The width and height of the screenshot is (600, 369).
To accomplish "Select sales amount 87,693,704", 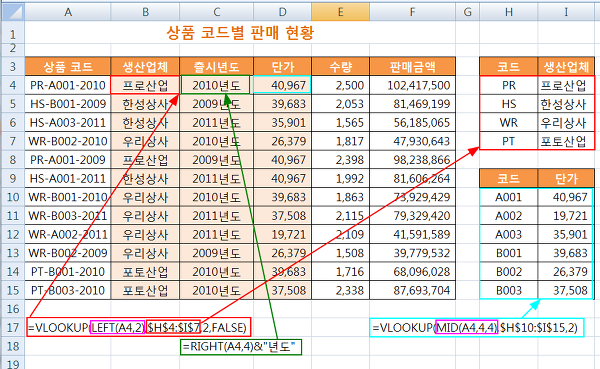I will point(412,290).
